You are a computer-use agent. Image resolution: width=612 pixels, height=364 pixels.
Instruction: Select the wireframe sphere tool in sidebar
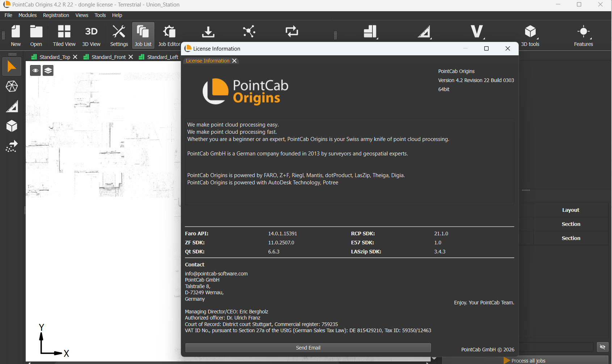(x=12, y=86)
